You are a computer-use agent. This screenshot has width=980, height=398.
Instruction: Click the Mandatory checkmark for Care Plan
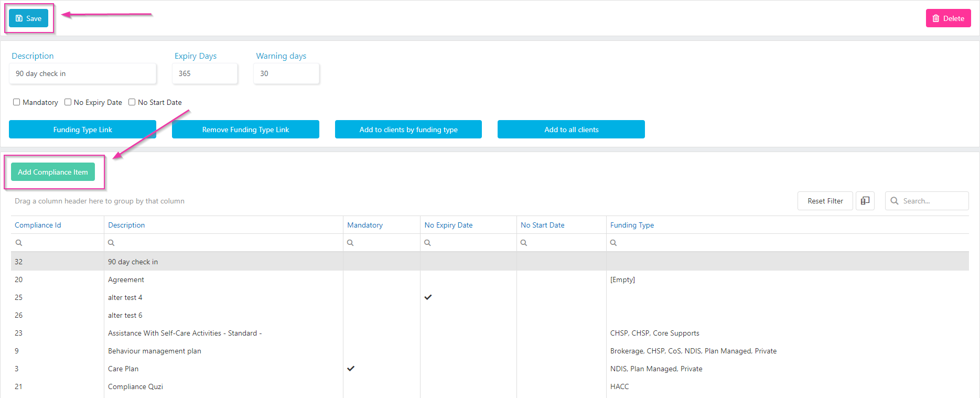[x=351, y=369]
